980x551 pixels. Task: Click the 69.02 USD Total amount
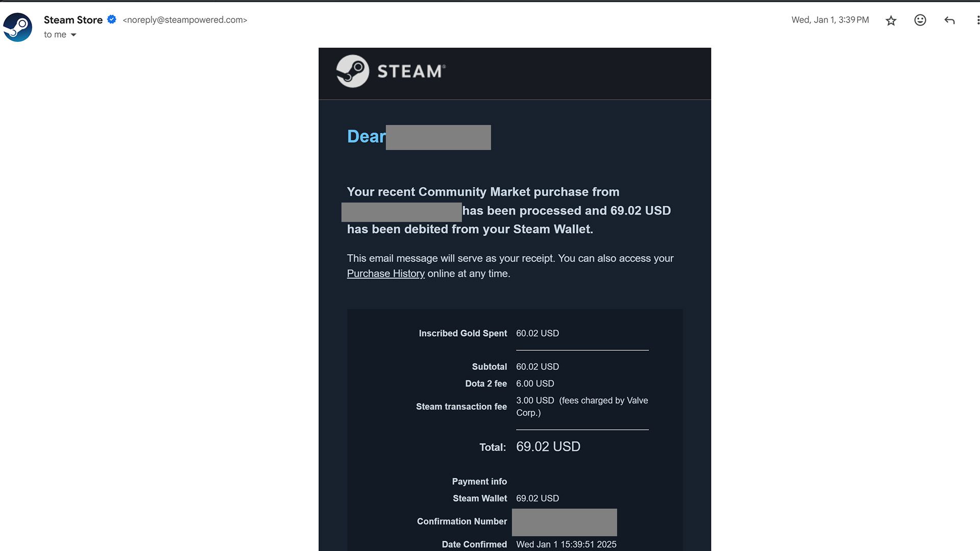coord(548,446)
